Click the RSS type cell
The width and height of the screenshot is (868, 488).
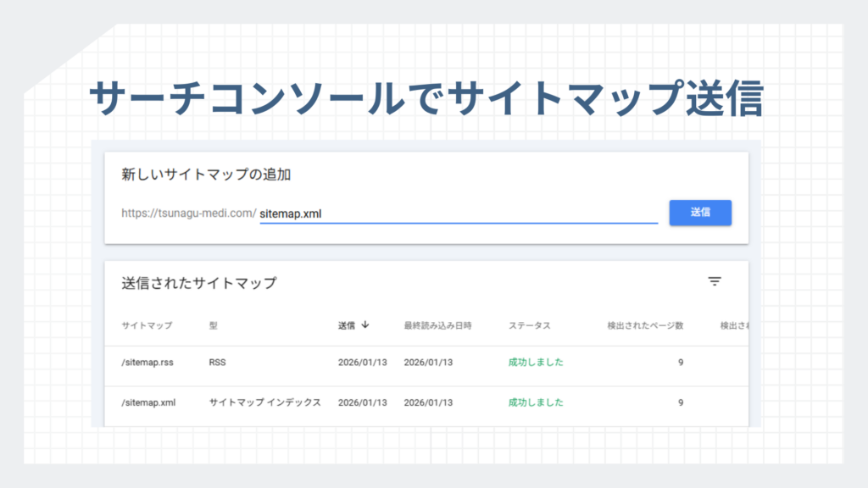coord(218,363)
